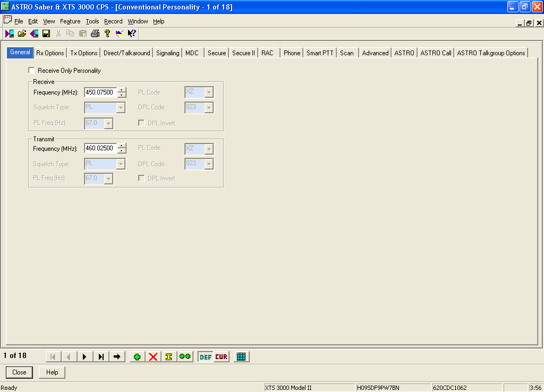Switch to Scan tab
This screenshot has width=544, height=392.
(346, 53)
